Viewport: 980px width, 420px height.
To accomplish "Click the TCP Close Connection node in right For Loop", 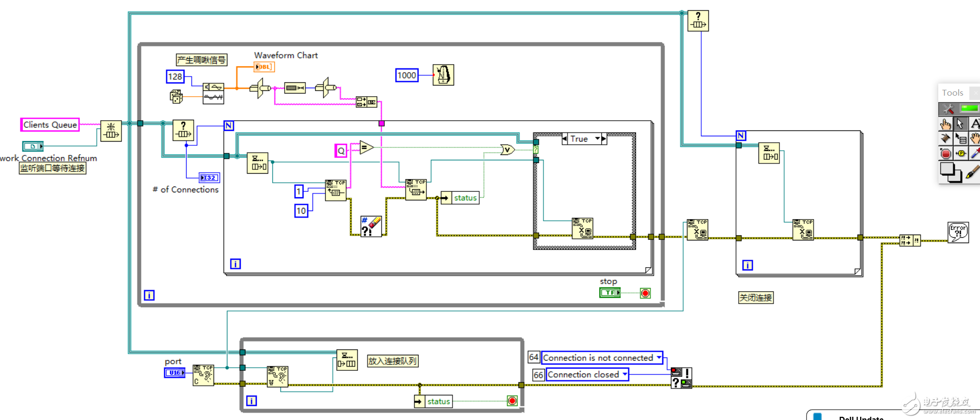I will pos(803,230).
